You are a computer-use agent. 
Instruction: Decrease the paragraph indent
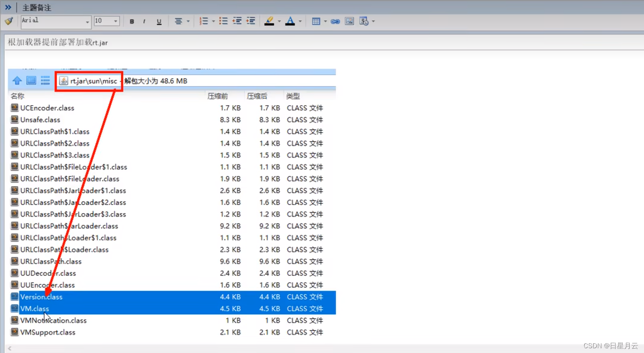pyautogui.click(x=237, y=21)
